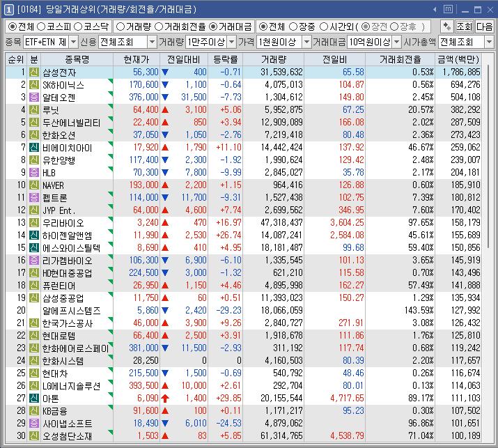Sort by the 등락률 column header
The height and width of the screenshot is (448, 498).
pyautogui.click(x=225, y=59)
